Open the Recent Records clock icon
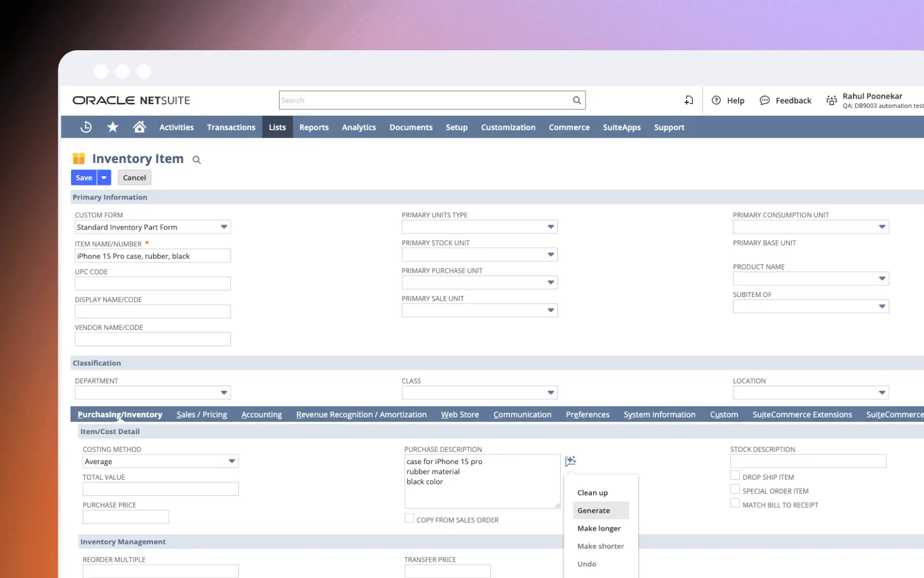924x578 pixels. 86,127
